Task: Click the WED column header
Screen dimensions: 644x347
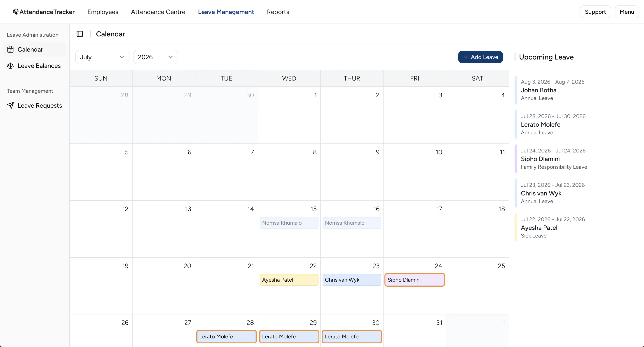Action: pos(289,78)
